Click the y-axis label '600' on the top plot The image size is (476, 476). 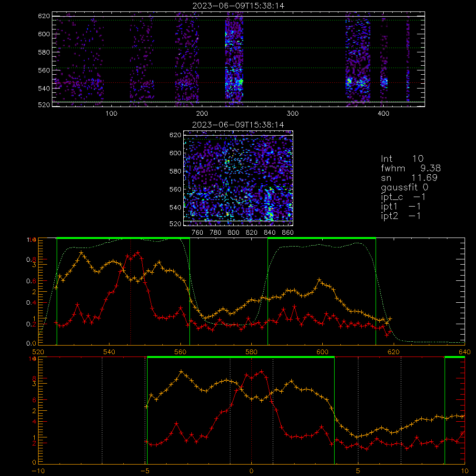44,34
